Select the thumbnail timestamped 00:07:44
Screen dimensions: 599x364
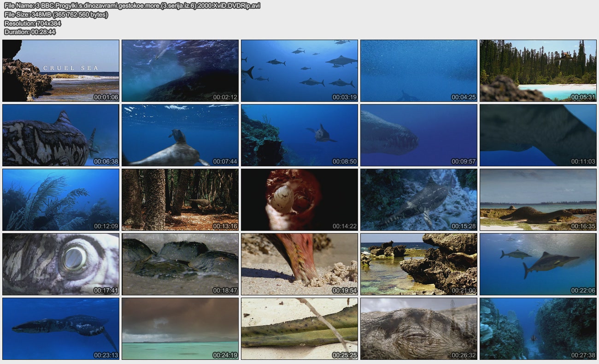180,135
